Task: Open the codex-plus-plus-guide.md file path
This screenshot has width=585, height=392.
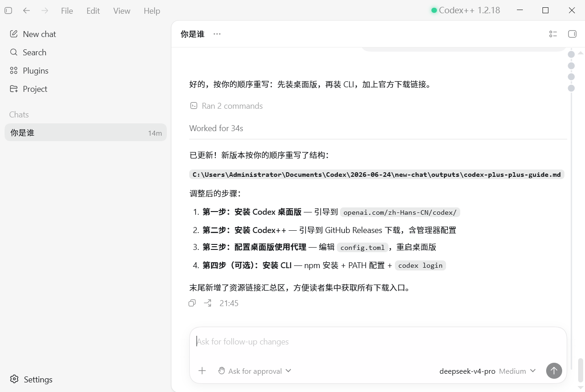Action: pos(377,175)
